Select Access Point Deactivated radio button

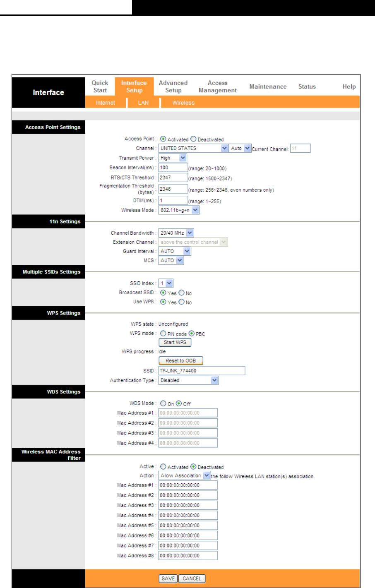pyautogui.click(x=193, y=139)
